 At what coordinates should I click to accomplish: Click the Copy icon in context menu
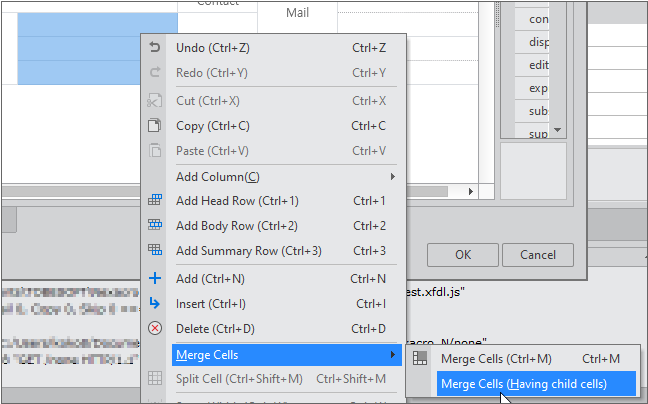154,126
